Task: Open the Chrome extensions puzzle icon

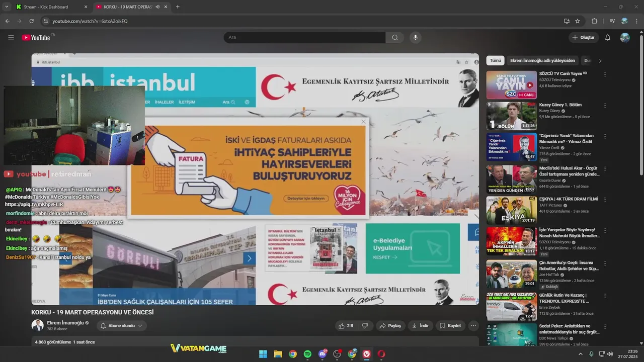Action: coord(594,21)
